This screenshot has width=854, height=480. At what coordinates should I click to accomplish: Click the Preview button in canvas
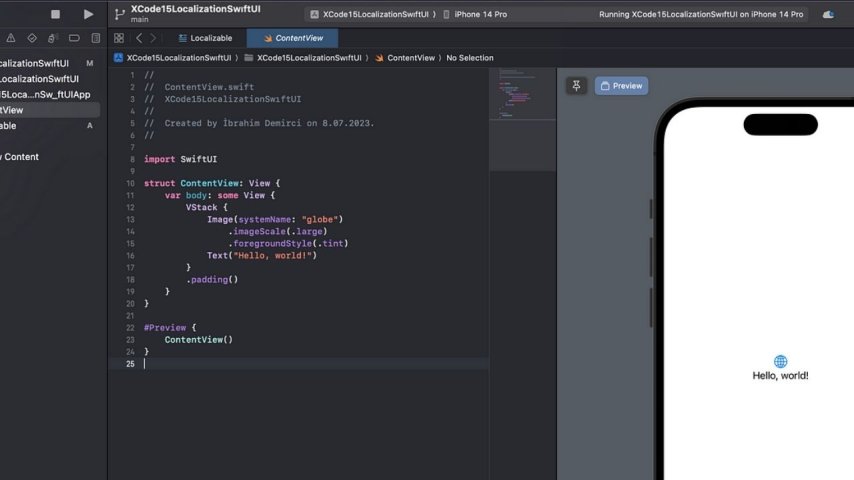(621, 86)
